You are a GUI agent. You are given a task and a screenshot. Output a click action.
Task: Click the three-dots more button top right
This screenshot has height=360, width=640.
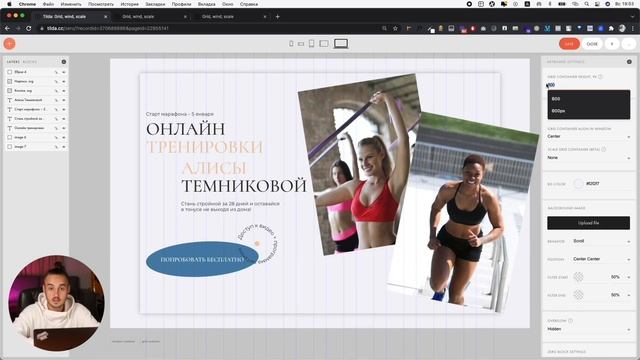pos(629,44)
